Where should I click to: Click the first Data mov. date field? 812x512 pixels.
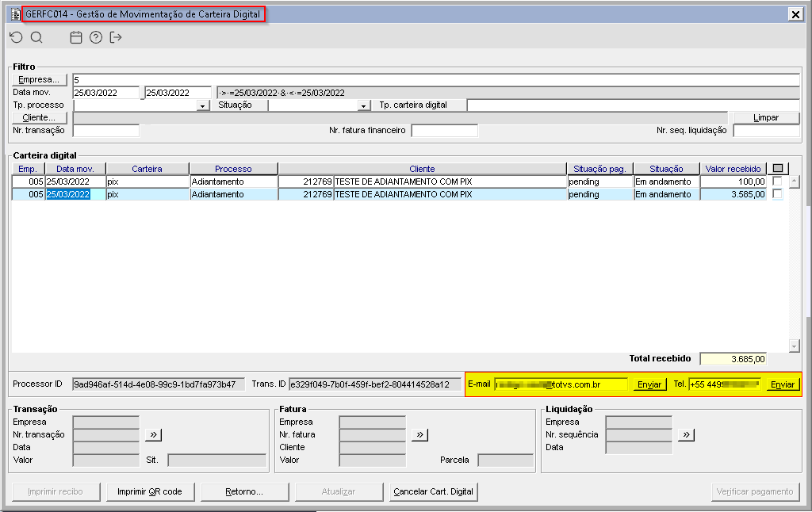pyautogui.click(x=106, y=93)
